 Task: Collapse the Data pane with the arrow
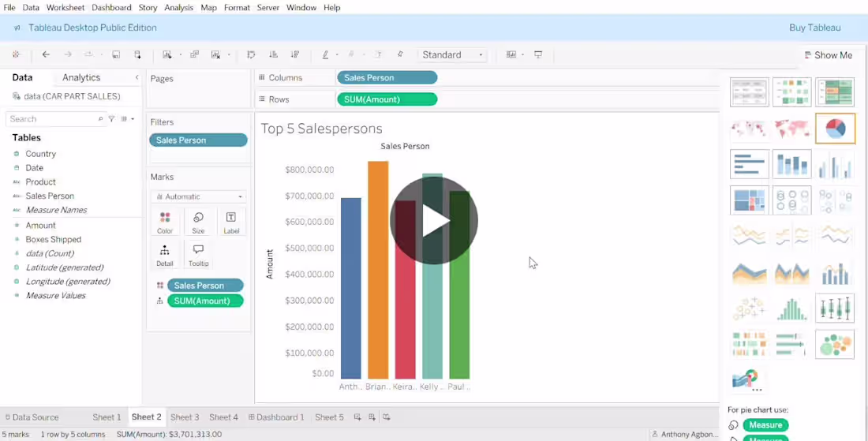pos(137,77)
